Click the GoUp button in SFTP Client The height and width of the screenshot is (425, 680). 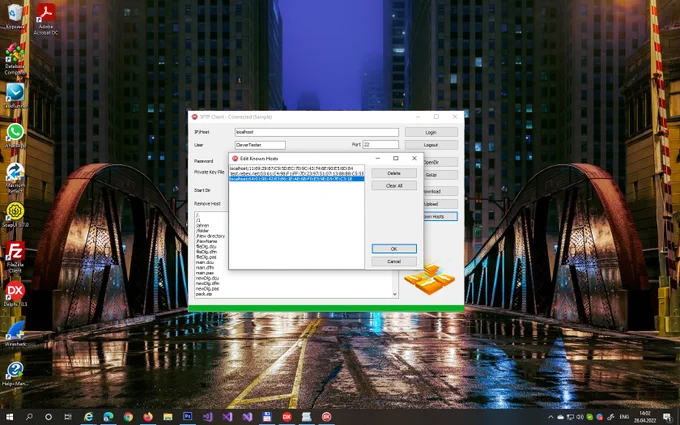click(440, 175)
